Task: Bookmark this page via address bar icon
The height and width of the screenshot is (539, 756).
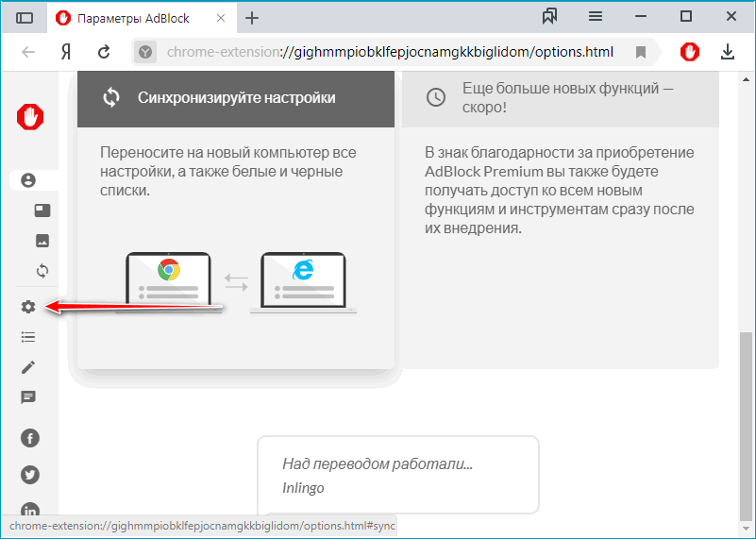Action: click(x=640, y=52)
